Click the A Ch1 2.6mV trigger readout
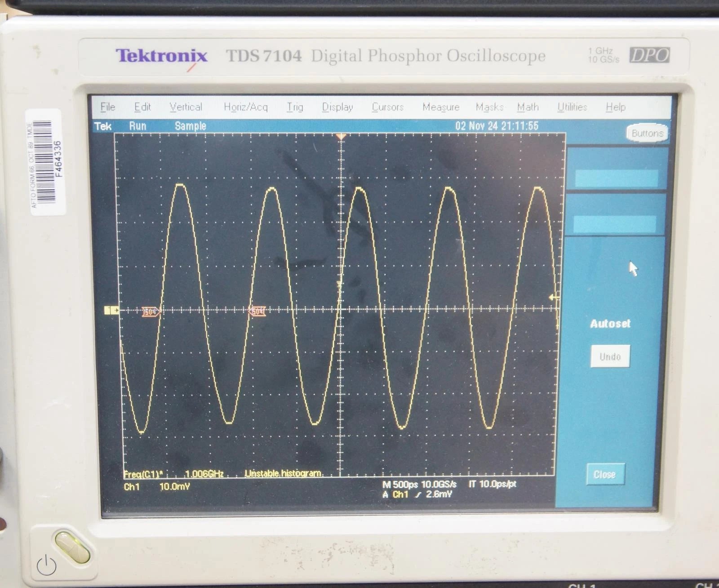 pyautogui.click(x=417, y=494)
